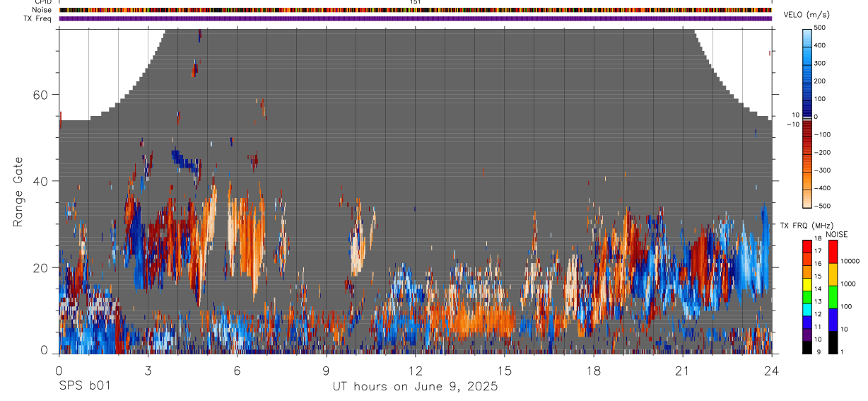The width and height of the screenshot is (868, 401).
Task: Click the 12 tick on UT hours axis
Action: (x=415, y=370)
